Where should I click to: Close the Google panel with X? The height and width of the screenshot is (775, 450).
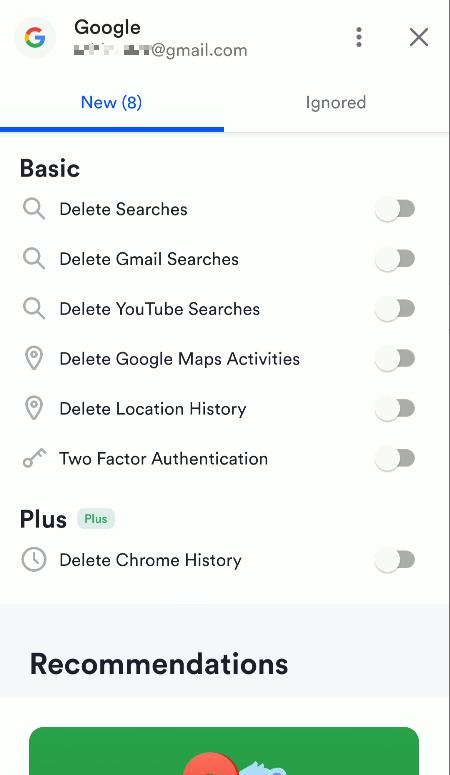[418, 38]
